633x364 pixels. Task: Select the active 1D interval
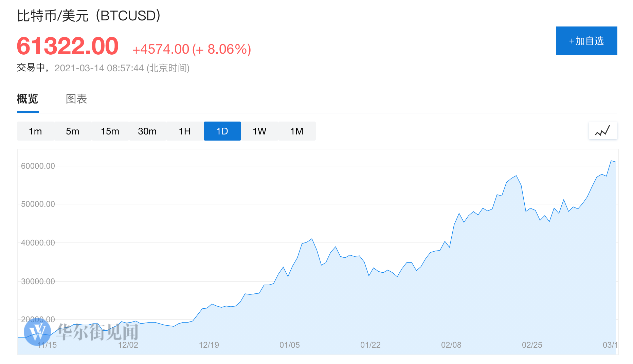(x=222, y=131)
